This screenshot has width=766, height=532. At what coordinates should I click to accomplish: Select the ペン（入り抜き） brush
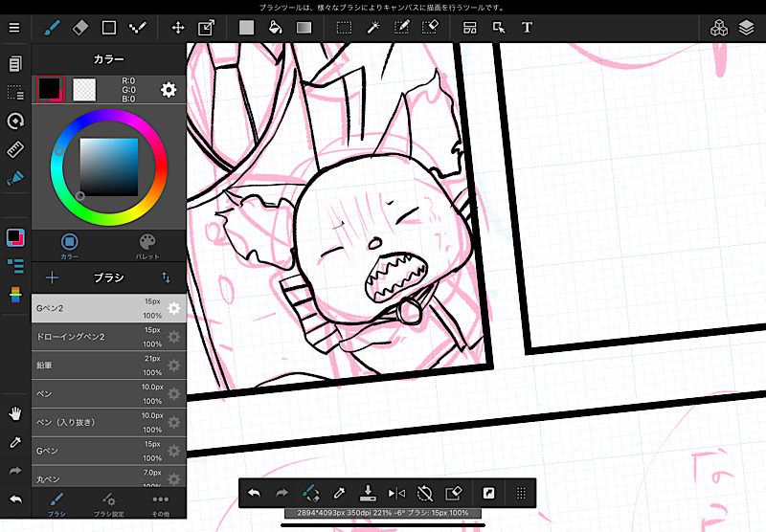click(x=108, y=422)
